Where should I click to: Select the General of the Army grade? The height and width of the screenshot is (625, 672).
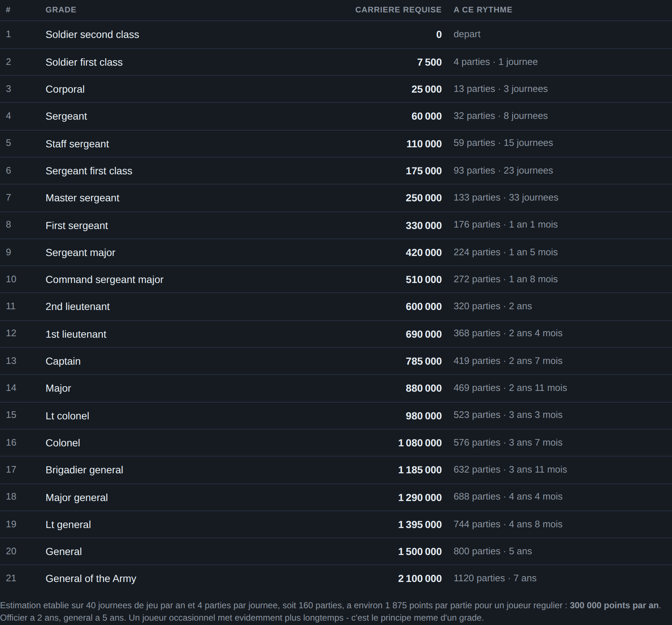[x=91, y=579]
